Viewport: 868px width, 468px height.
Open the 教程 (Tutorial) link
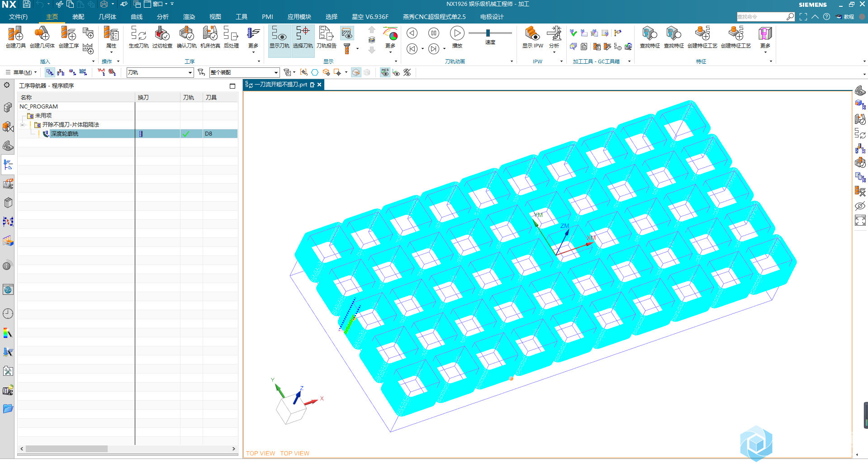(x=845, y=17)
